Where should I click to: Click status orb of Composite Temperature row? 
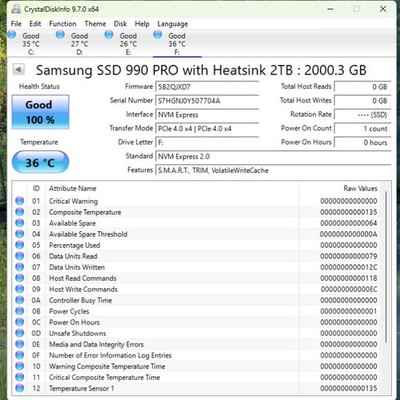coord(20,212)
